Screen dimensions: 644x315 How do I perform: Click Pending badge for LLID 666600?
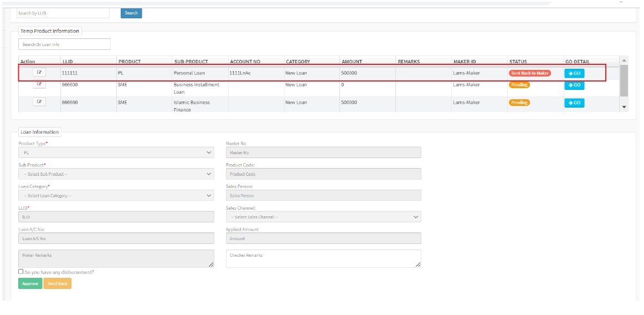coord(519,85)
